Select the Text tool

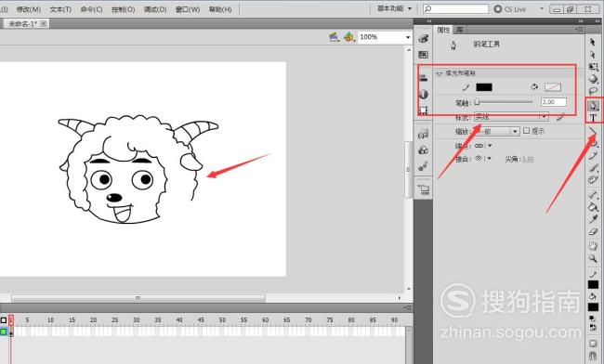point(593,117)
